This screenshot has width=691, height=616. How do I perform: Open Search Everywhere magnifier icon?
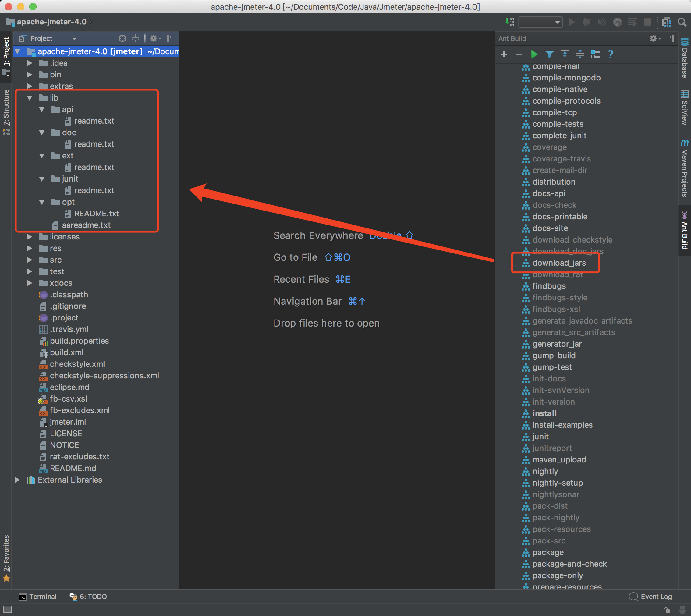682,22
